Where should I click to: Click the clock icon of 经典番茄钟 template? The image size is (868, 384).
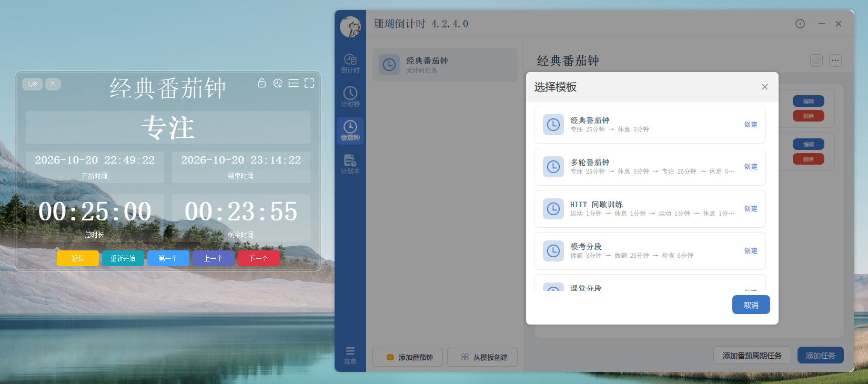[553, 125]
